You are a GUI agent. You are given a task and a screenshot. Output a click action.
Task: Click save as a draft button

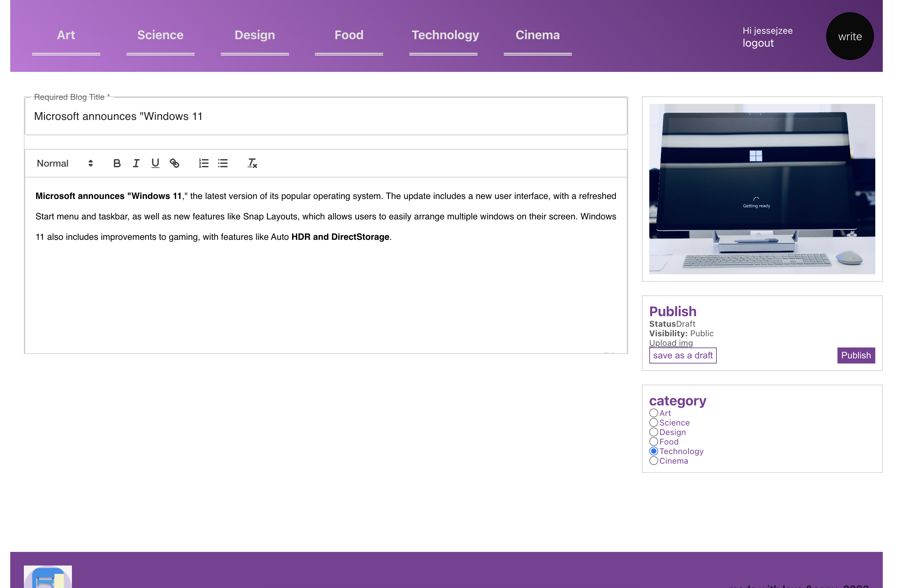[x=682, y=355]
